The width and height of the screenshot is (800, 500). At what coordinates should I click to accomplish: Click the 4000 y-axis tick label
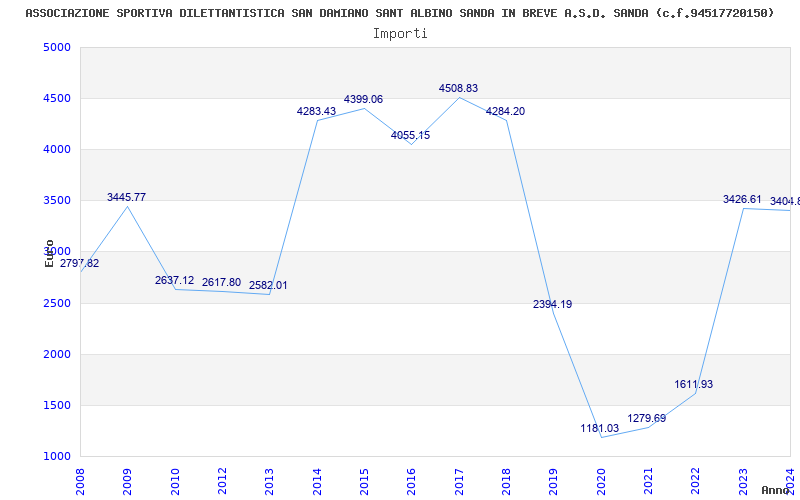click(57, 149)
